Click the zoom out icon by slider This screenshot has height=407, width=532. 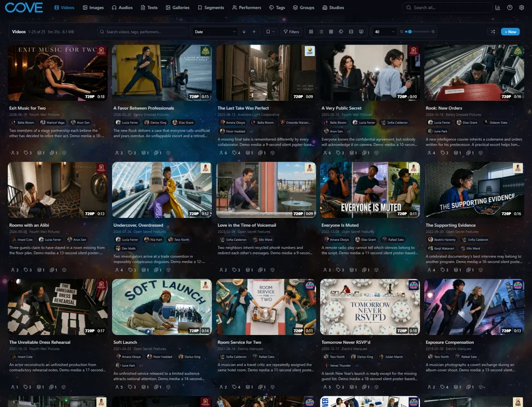point(402,31)
